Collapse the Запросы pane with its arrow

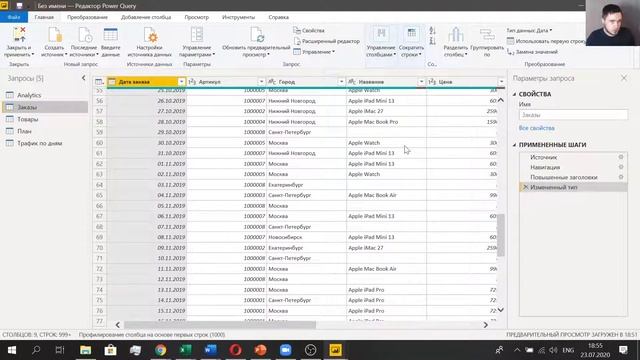[x=83, y=78]
